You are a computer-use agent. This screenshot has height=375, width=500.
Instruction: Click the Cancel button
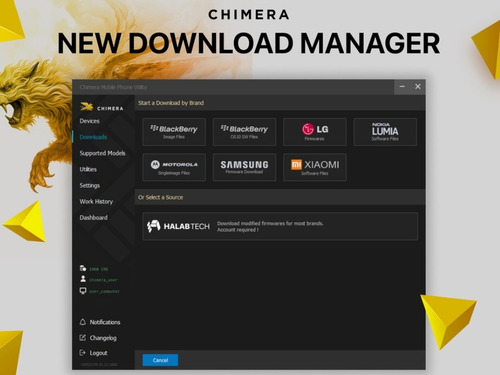[160, 360]
